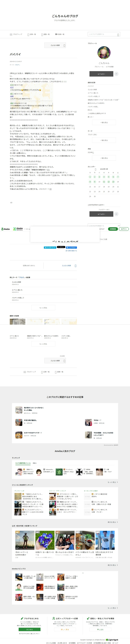Click the ごんちゃん profile avatar image
The image size is (130, 644).
(x=104, y=52)
